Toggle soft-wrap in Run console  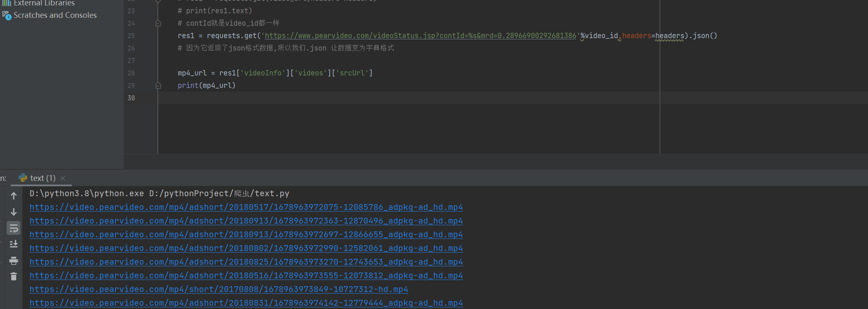[14, 228]
